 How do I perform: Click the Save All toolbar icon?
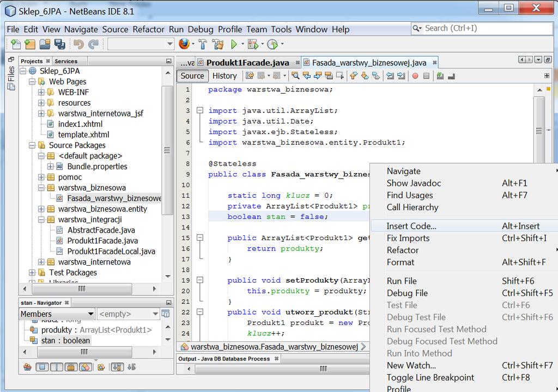[x=59, y=44]
